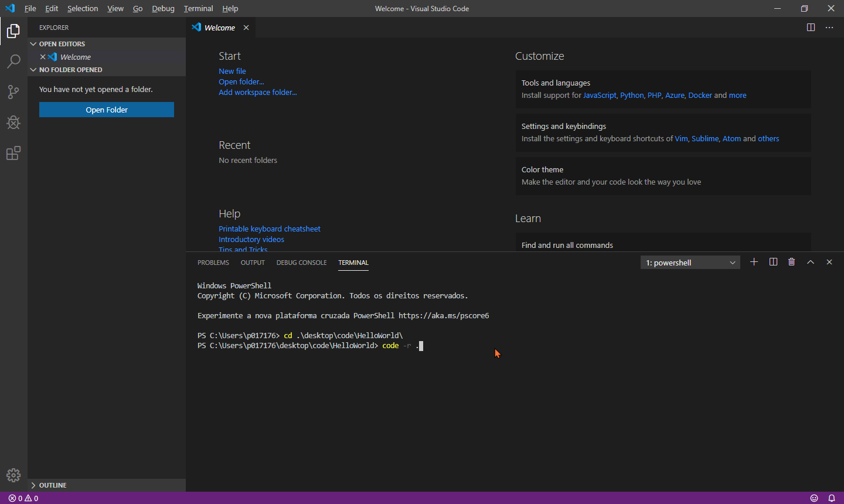Screen dimensions: 844x504
Task: Click Add workspace folder... link
Action: [258, 92]
